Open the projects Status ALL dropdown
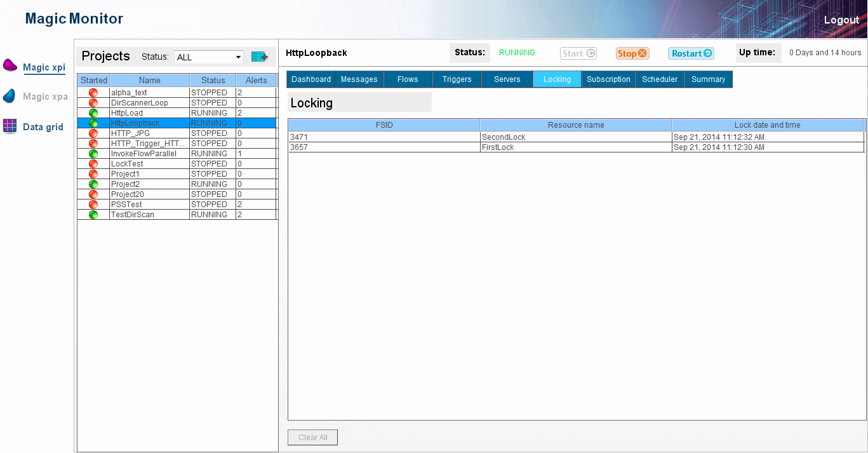 point(209,57)
